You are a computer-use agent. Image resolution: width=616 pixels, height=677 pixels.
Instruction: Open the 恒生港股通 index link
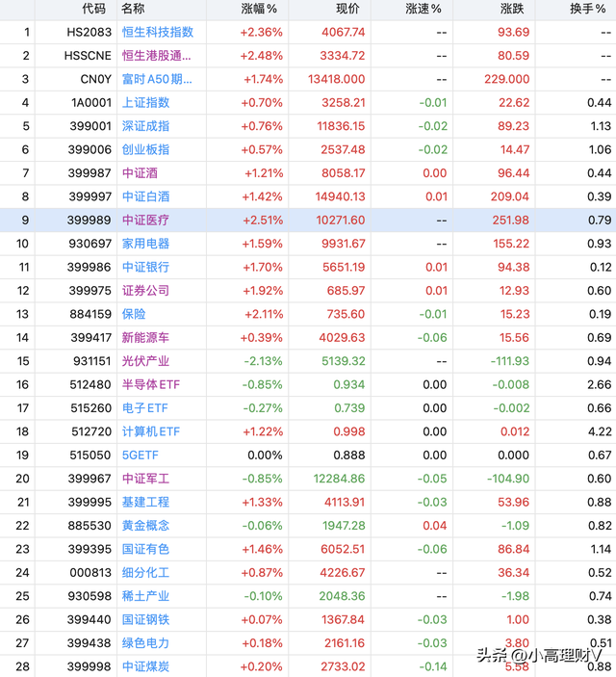pos(156,56)
